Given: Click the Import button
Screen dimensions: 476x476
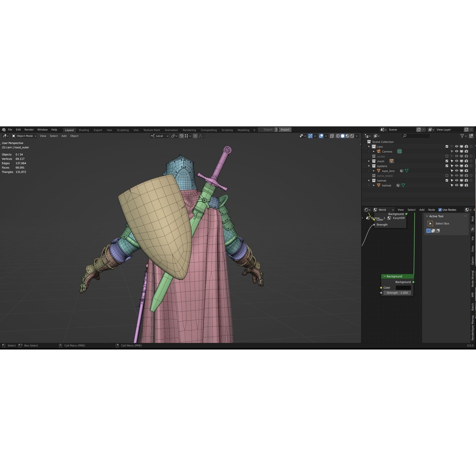Looking at the screenshot, I should click(283, 130).
